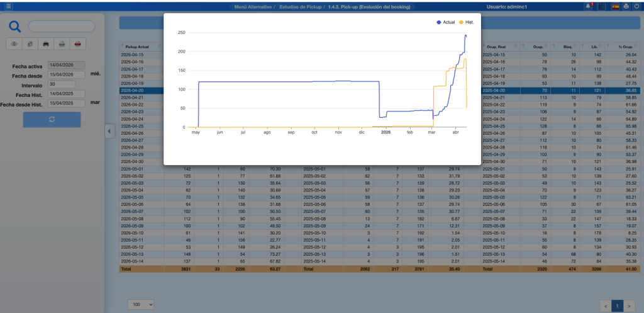Open the page size dropdown showing 100
644x313 pixels.
tap(141, 304)
